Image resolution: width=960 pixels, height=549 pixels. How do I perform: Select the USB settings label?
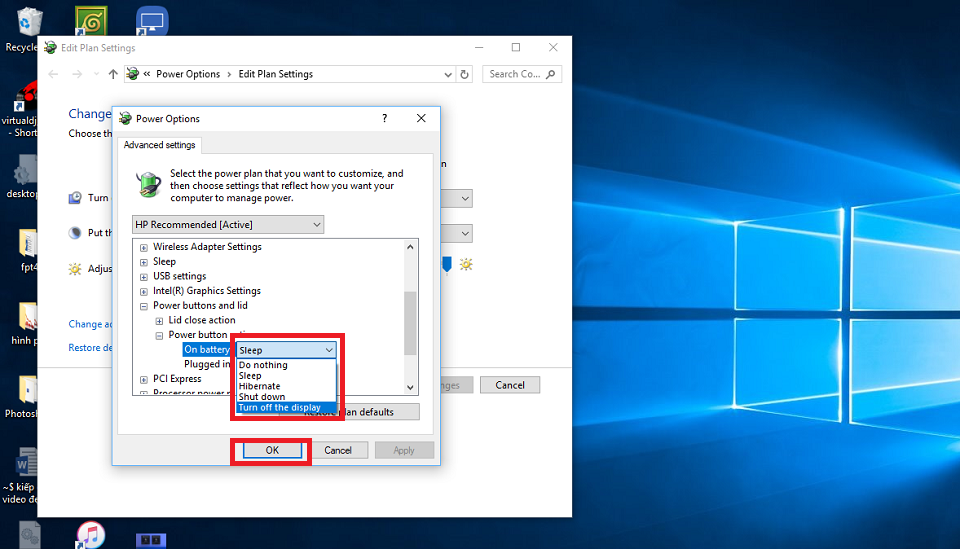[x=179, y=276]
